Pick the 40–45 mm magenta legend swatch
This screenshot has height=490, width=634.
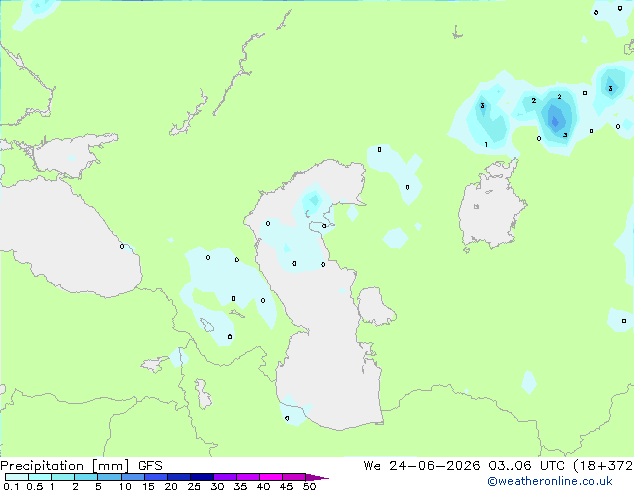point(271,477)
